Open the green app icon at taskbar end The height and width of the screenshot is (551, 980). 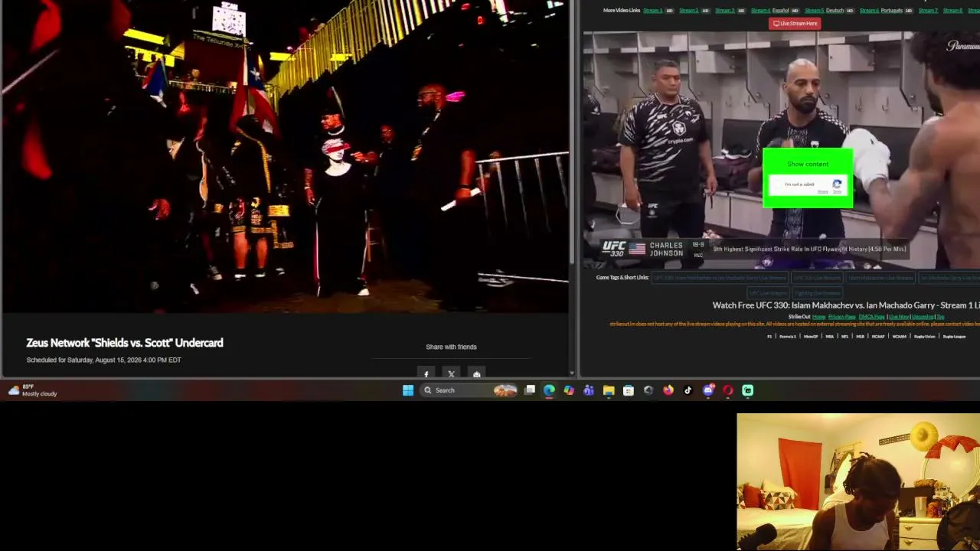click(x=748, y=390)
